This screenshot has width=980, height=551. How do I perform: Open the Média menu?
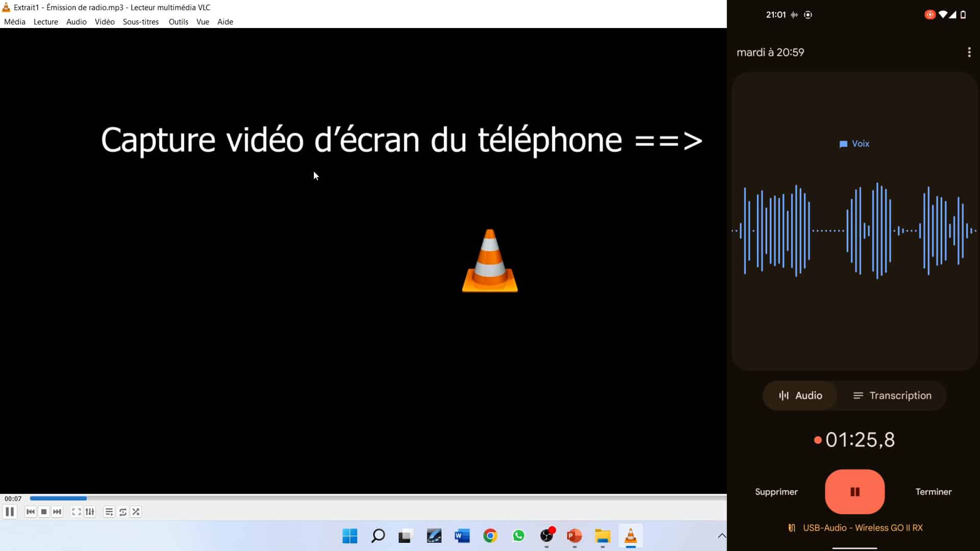pyautogui.click(x=14, y=22)
